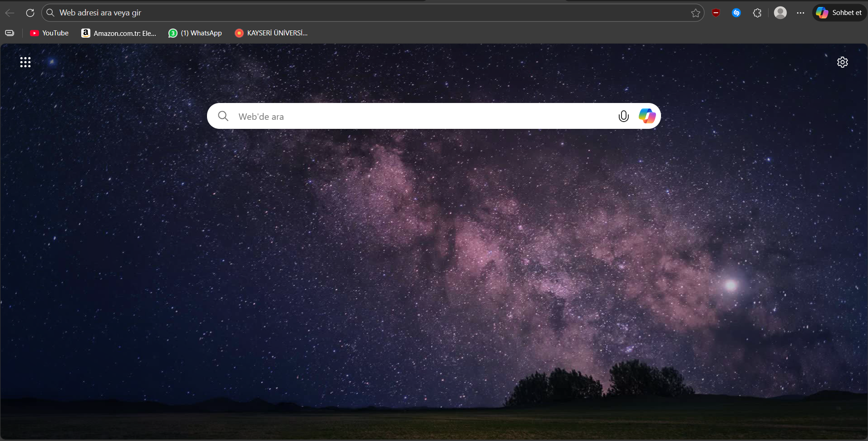Add page to favorites star icon
Screen dimensions: 868x441
pos(695,13)
